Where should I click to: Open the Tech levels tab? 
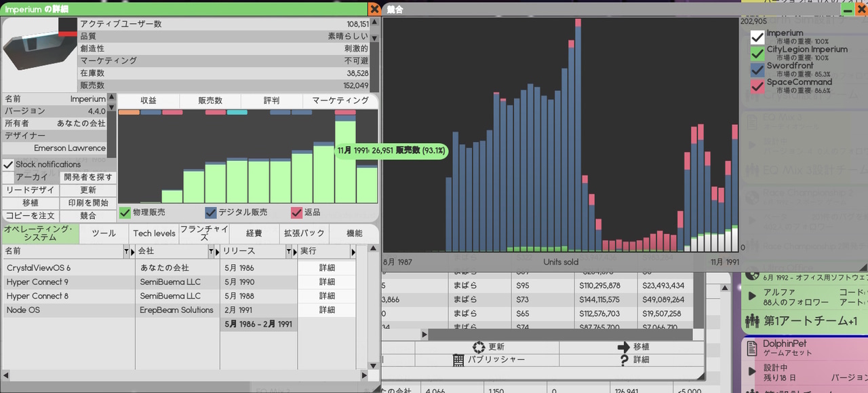(154, 233)
